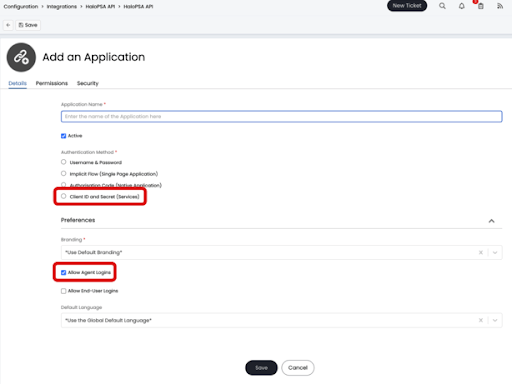Switch to the Details tab

pyautogui.click(x=17, y=83)
